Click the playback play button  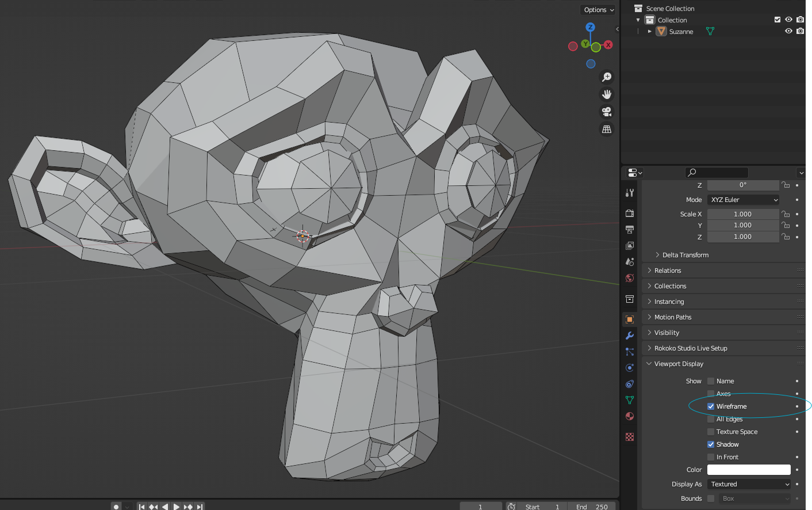(177, 507)
